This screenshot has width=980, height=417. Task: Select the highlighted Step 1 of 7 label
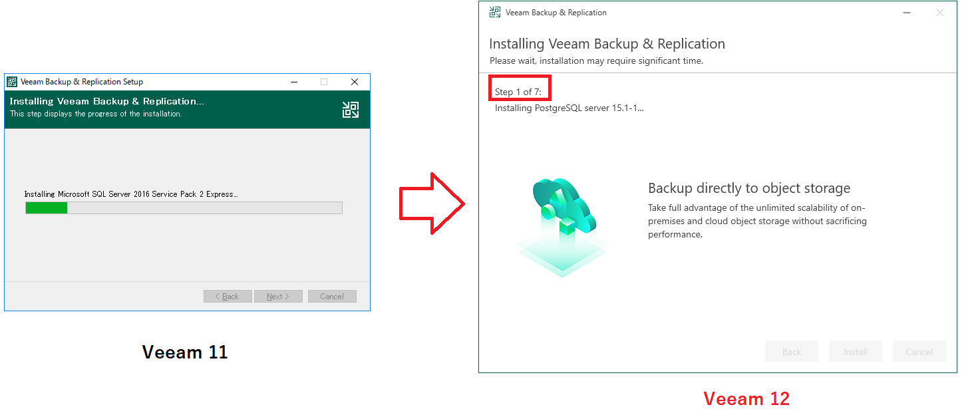click(519, 87)
